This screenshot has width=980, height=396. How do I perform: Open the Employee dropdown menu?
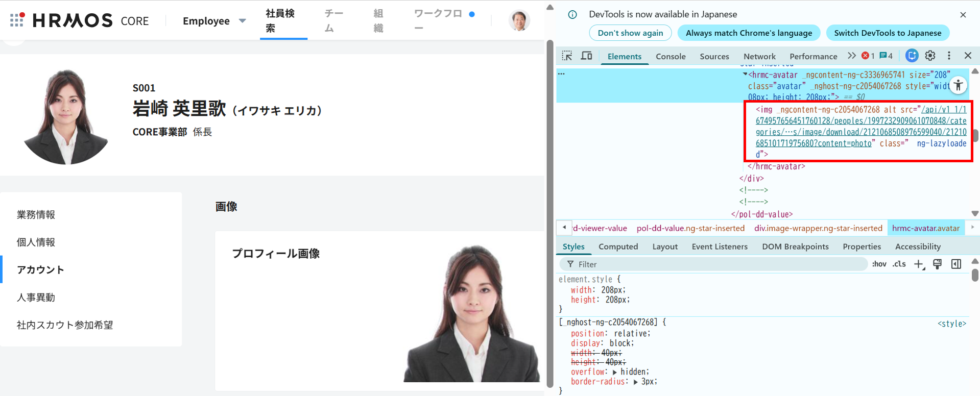[214, 21]
